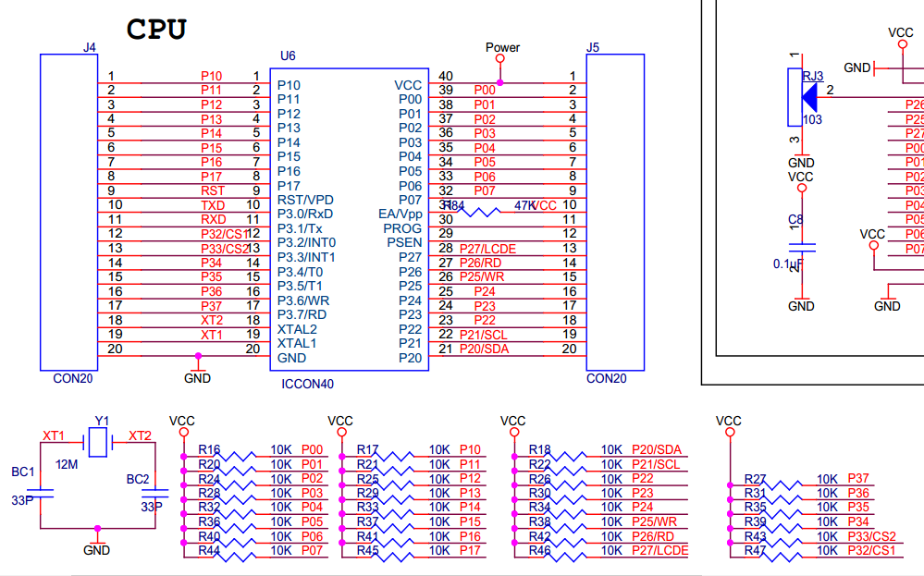Click VCC port above R18 column

point(513,426)
